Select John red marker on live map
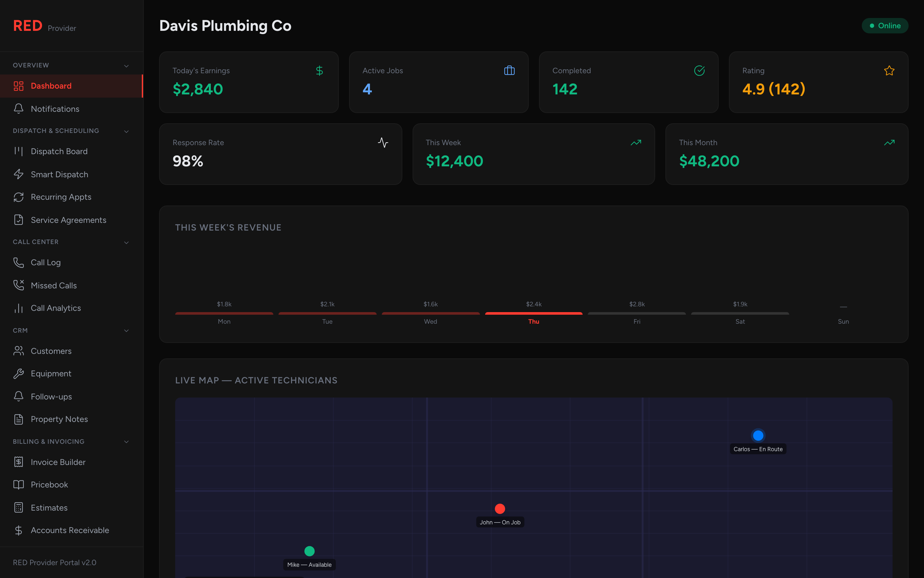924x578 pixels. coord(500,509)
